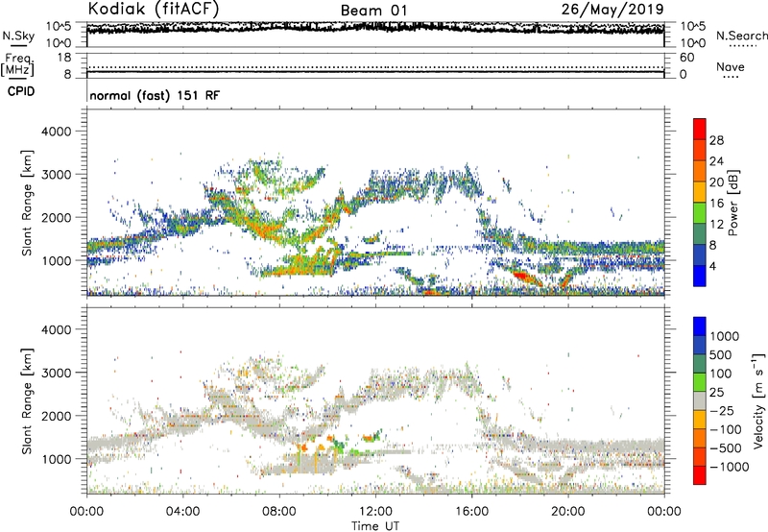Click the '500' label on Velocity colorbar
The image size is (768, 532).
coord(721,355)
